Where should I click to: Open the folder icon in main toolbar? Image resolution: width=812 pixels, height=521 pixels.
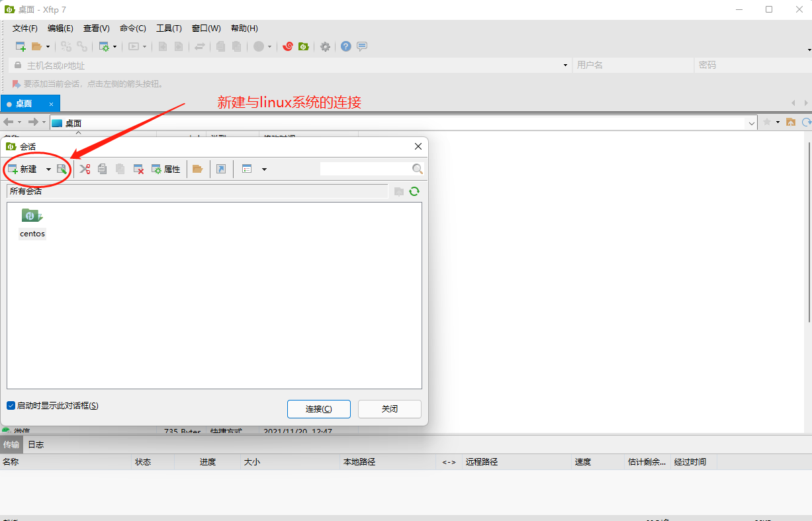[36, 46]
